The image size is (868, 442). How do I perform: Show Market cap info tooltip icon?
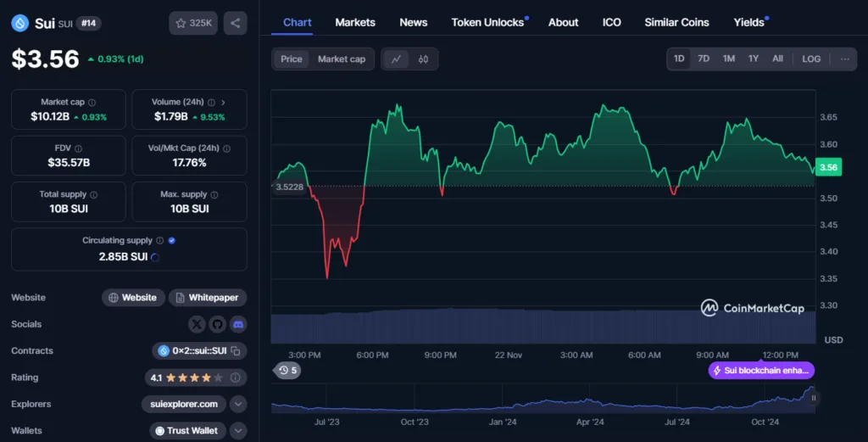point(92,103)
